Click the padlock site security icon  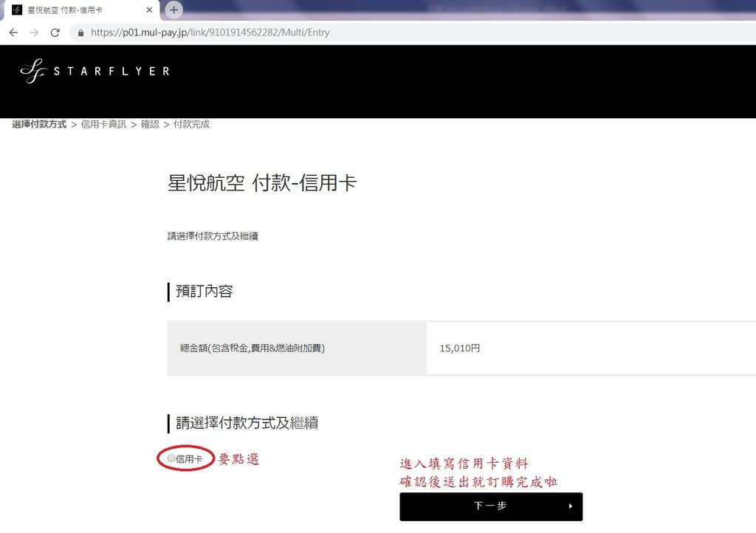80,32
